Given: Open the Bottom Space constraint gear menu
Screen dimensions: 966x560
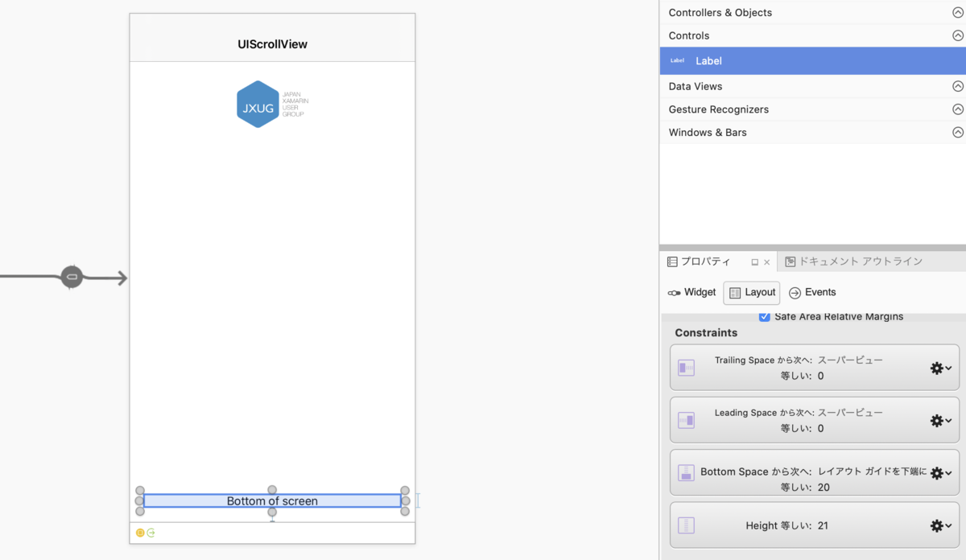Looking at the screenshot, I should pos(941,473).
